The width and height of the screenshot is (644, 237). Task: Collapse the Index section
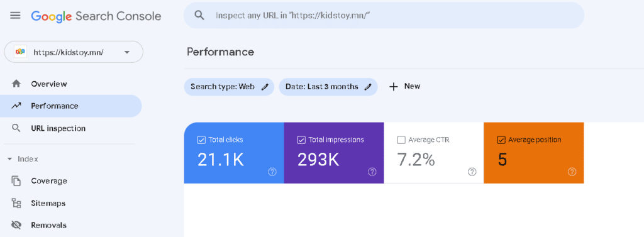coord(10,159)
